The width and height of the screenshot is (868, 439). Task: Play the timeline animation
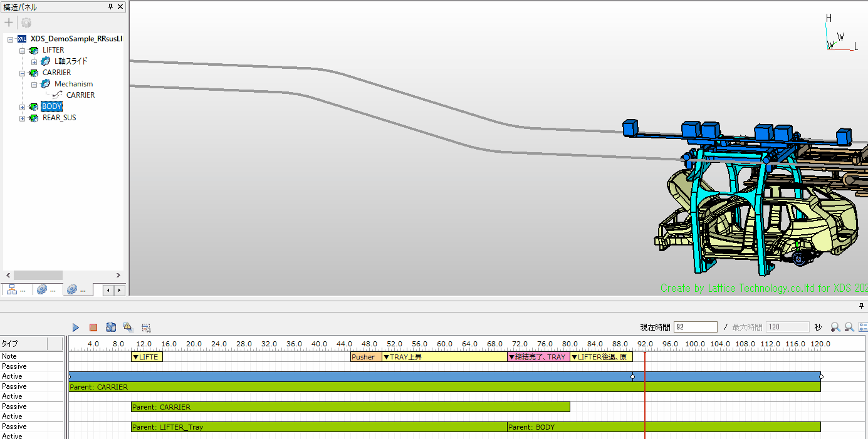tap(76, 328)
